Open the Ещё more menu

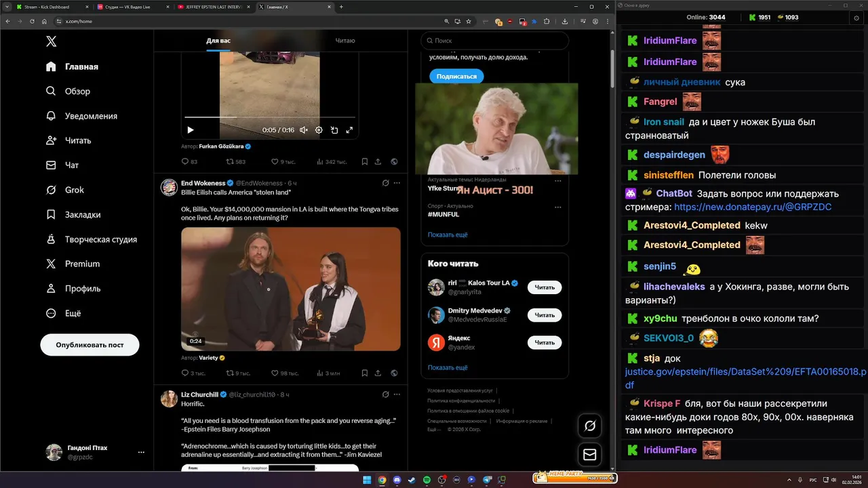coord(63,313)
